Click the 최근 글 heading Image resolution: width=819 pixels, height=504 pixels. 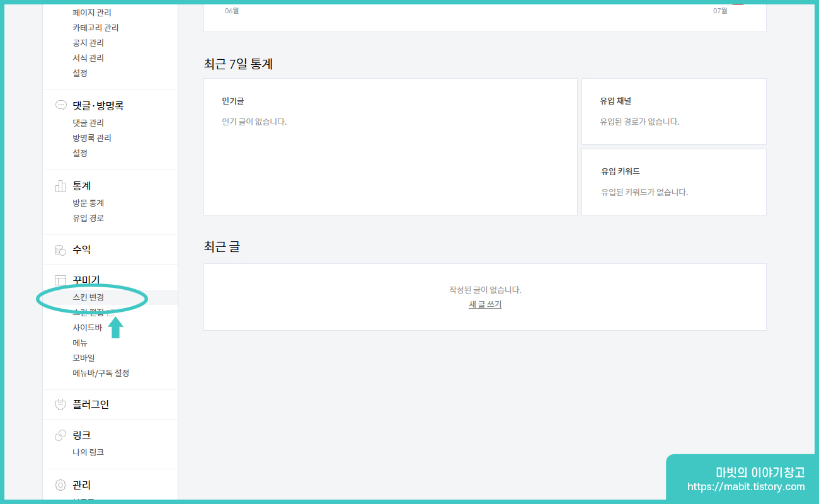click(x=222, y=247)
